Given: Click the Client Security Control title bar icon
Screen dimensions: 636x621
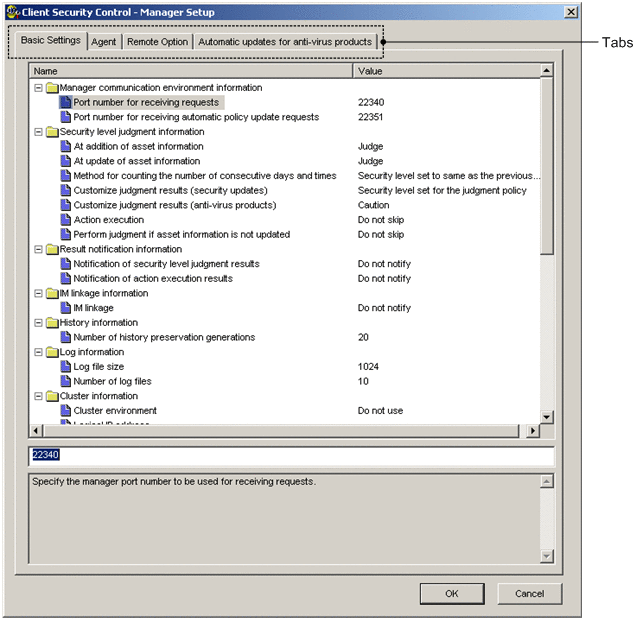Looking at the screenshot, I should tap(13, 12).
